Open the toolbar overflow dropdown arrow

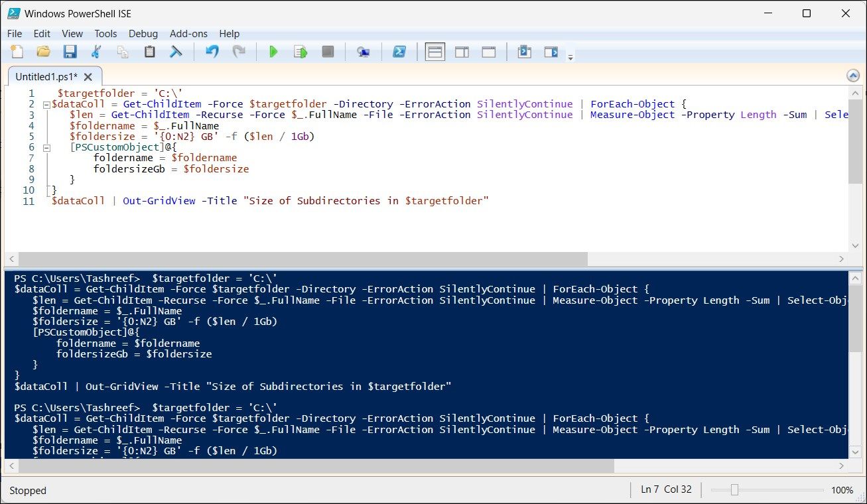[x=570, y=56]
